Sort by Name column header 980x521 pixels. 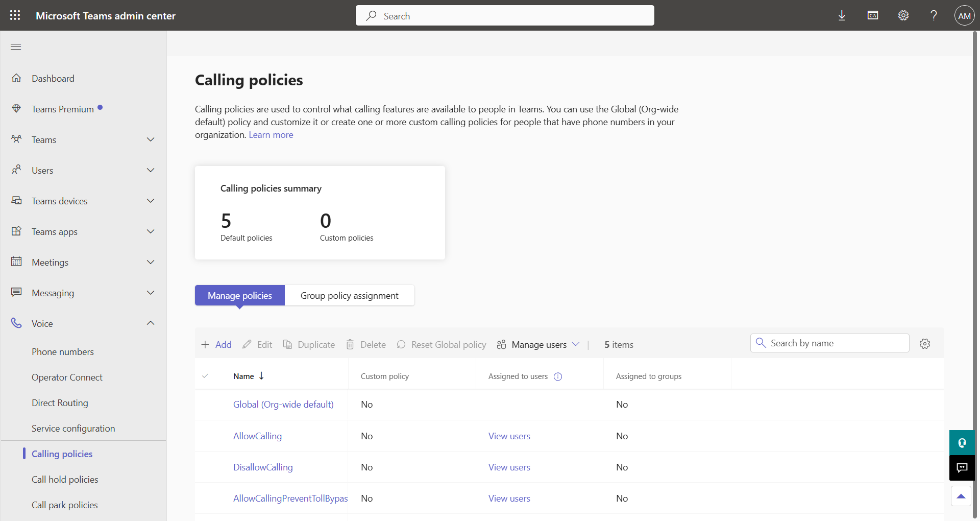coord(249,376)
